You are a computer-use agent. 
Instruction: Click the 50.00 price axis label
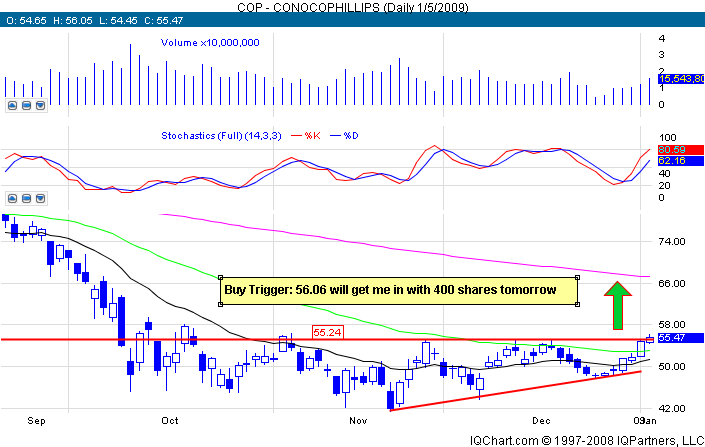point(672,367)
